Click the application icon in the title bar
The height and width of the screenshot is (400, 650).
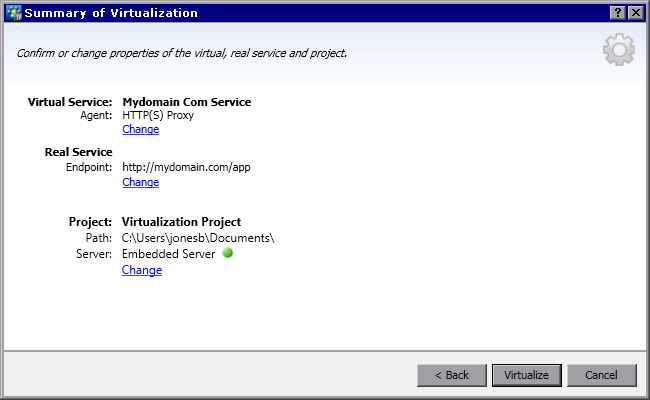pyautogui.click(x=15, y=12)
